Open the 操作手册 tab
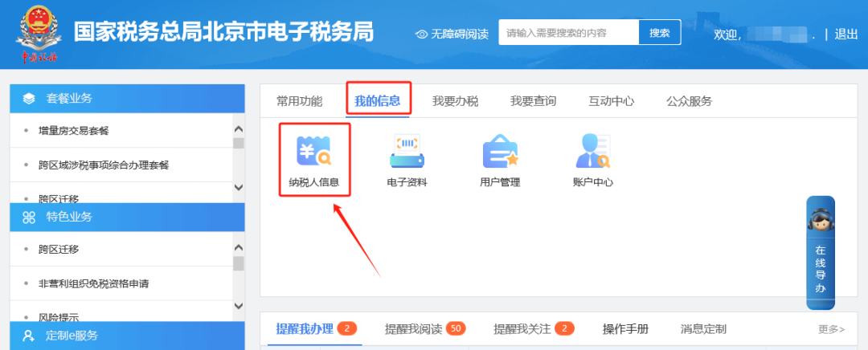Screen dimensions: 868x350 coord(625,329)
